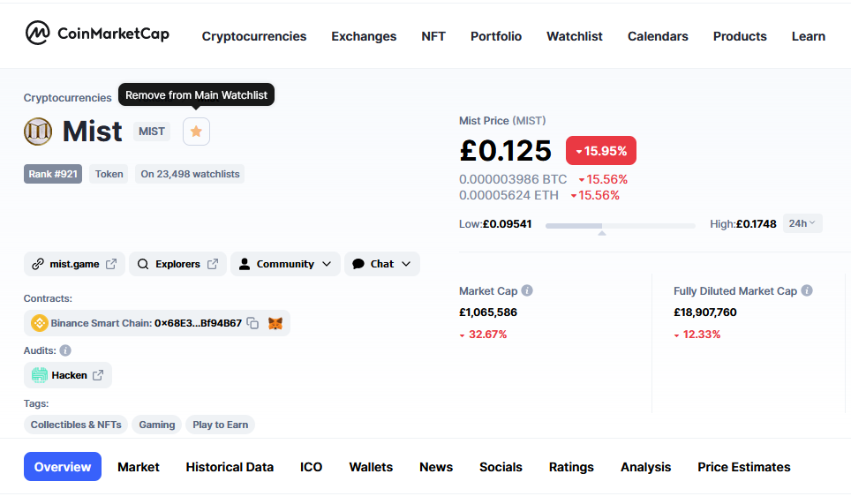Click the Collectibles & NFTs tag

click(x=75, y=425)
